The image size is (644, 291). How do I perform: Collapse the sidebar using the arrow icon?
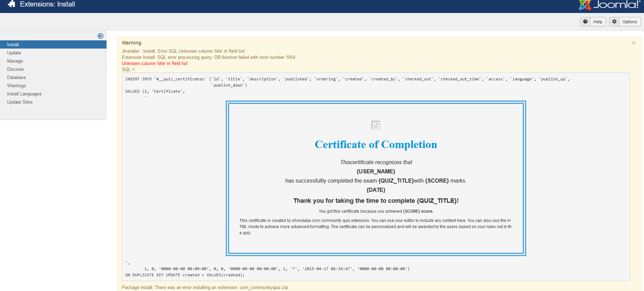coord(100,36)
